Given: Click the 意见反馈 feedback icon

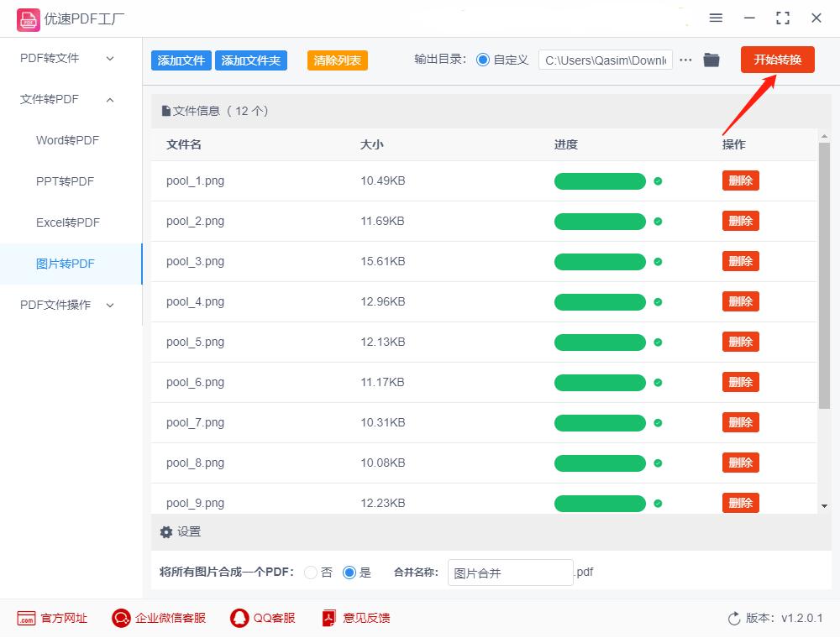Looking at the screenshot, I should [x=328, y=618].
